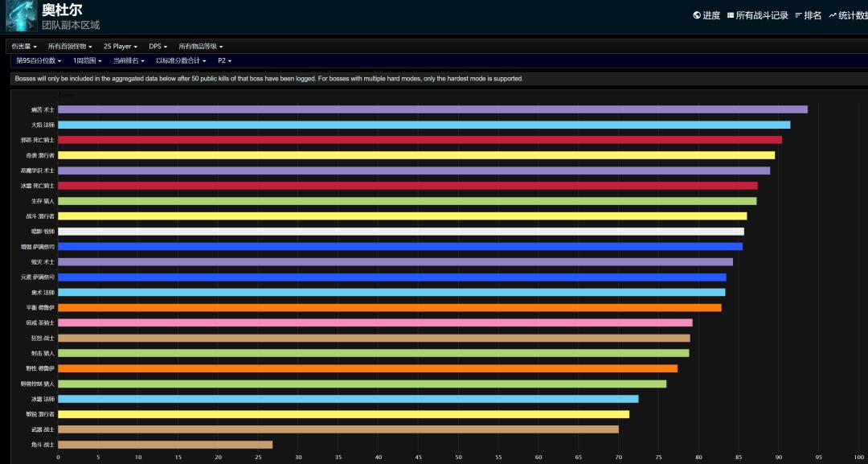
Task: Expand the 第95百分位数 percentile dropdown
Action: pos(39,60)
